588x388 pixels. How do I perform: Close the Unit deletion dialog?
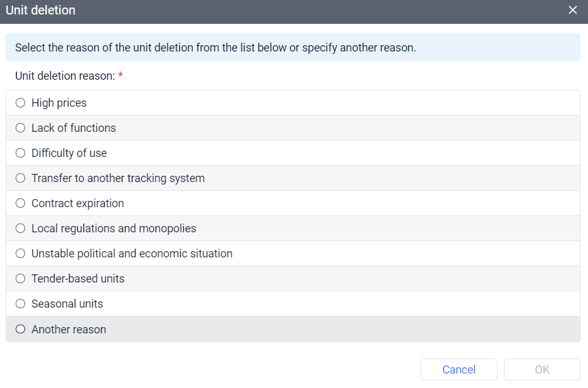click(x=572, y=10)
